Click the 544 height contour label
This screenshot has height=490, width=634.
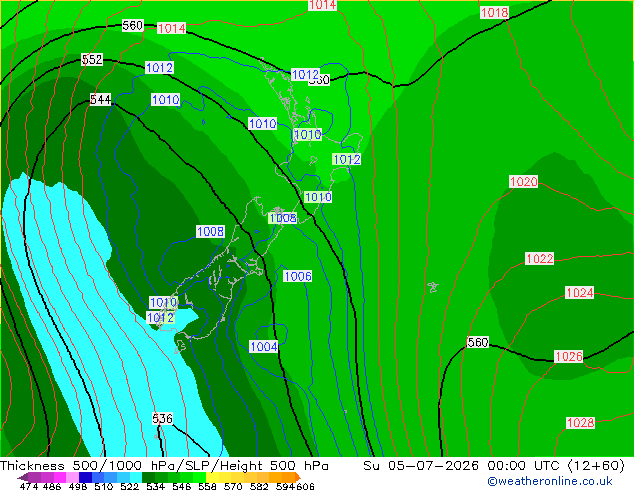click(x=100, y=99)
